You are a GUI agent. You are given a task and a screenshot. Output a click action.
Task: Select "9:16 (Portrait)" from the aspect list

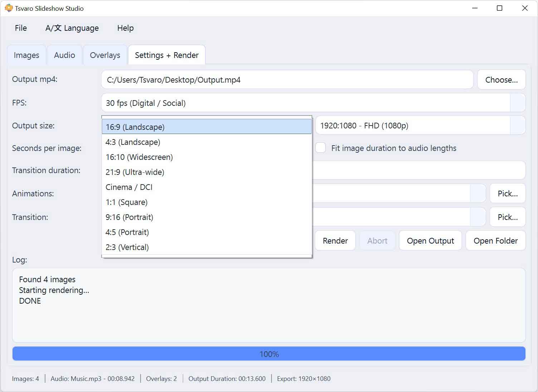[129, 217]
